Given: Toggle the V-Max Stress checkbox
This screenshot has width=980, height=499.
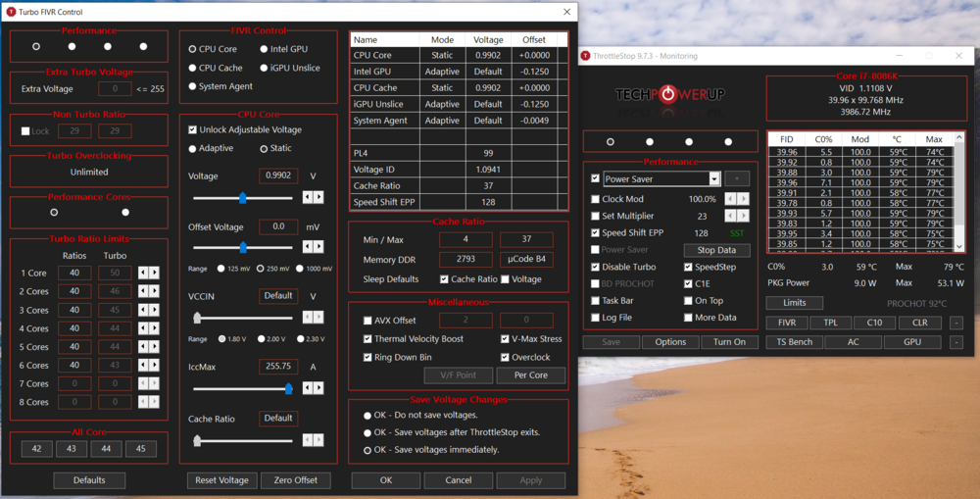Looking at the screenshot, I should coord(505,339).
